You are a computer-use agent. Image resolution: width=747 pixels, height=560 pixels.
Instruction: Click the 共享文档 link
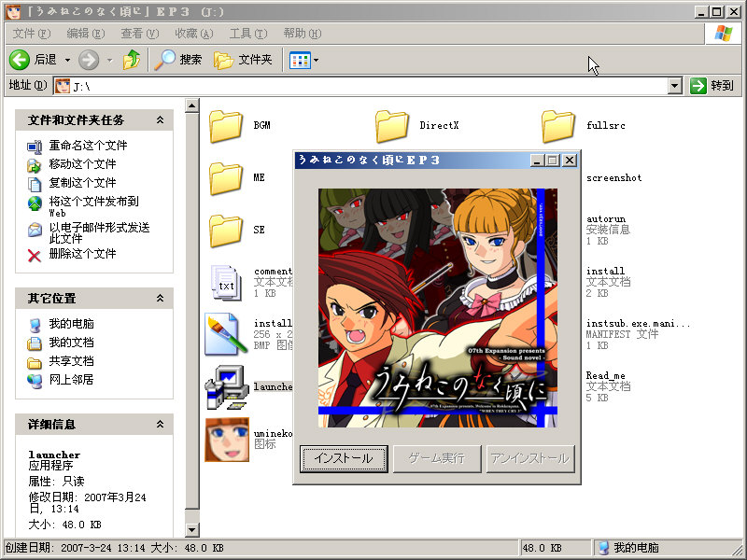[72, 361]
